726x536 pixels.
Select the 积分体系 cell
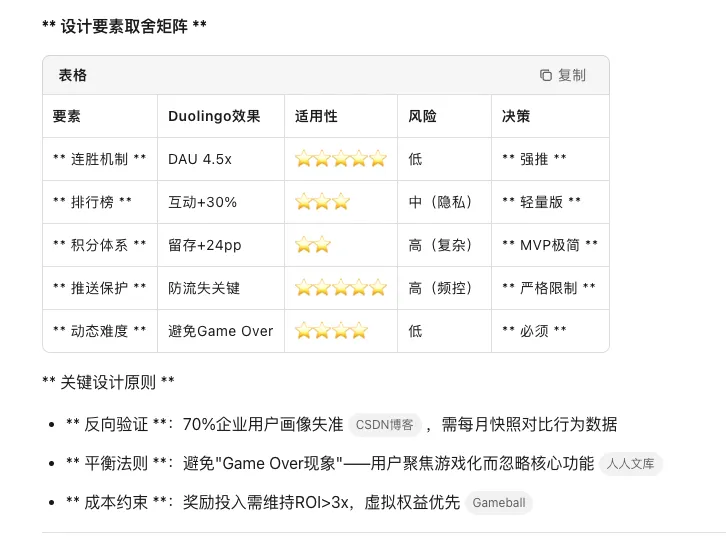point(100,245)
